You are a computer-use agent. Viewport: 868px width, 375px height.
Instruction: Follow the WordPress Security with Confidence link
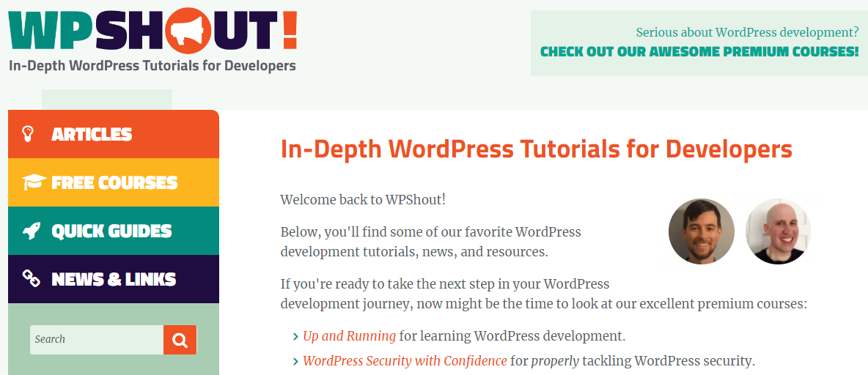405,361
